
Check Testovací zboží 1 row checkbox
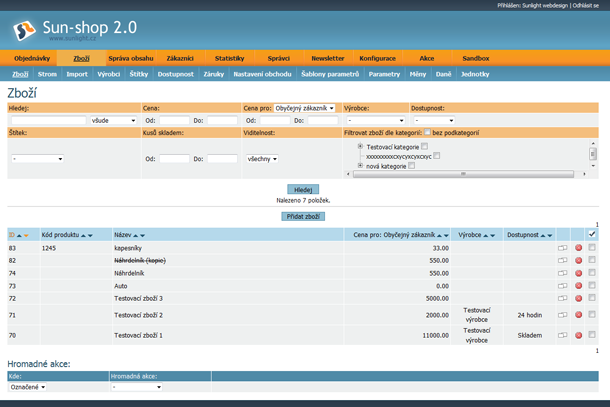592,334
